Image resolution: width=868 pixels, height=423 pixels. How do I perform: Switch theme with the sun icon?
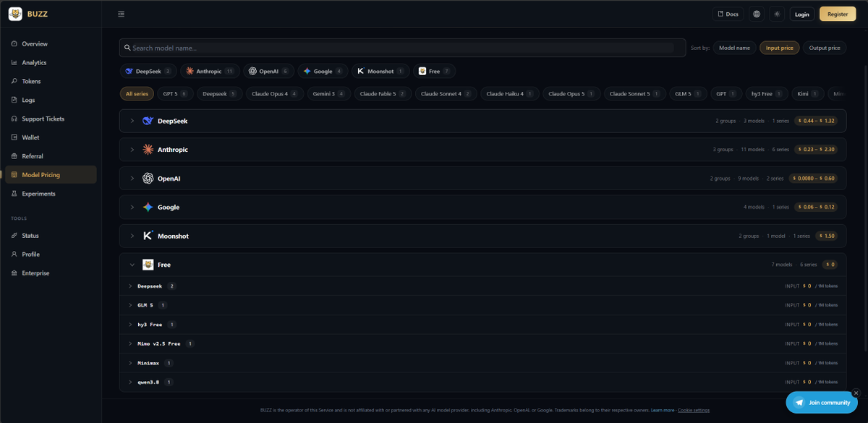777,14
